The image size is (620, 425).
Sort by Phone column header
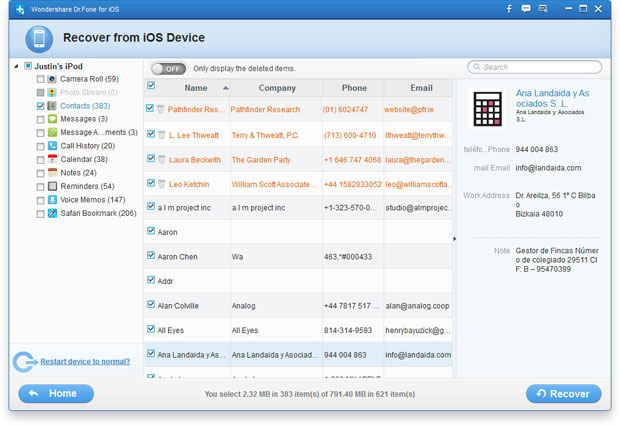354,88
